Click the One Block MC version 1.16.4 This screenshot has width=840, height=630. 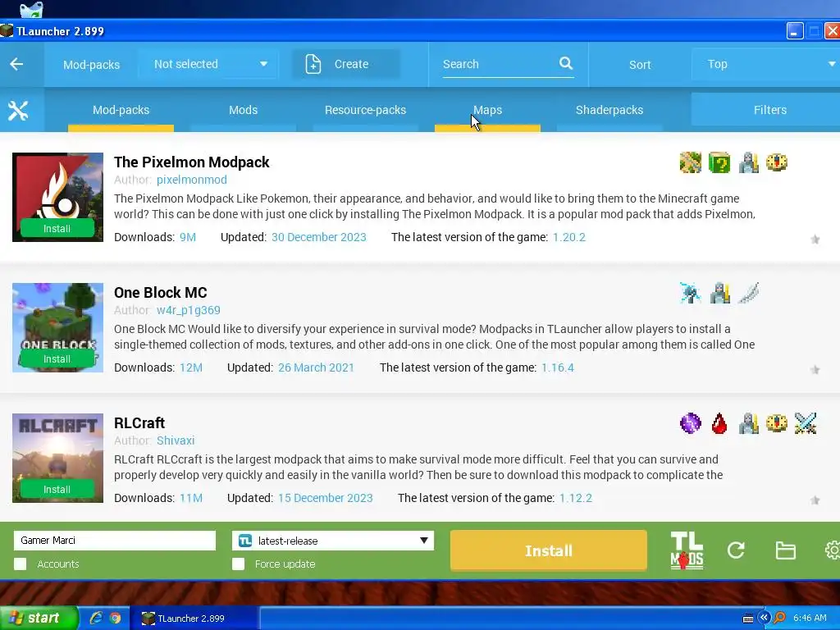click(558, 367)
